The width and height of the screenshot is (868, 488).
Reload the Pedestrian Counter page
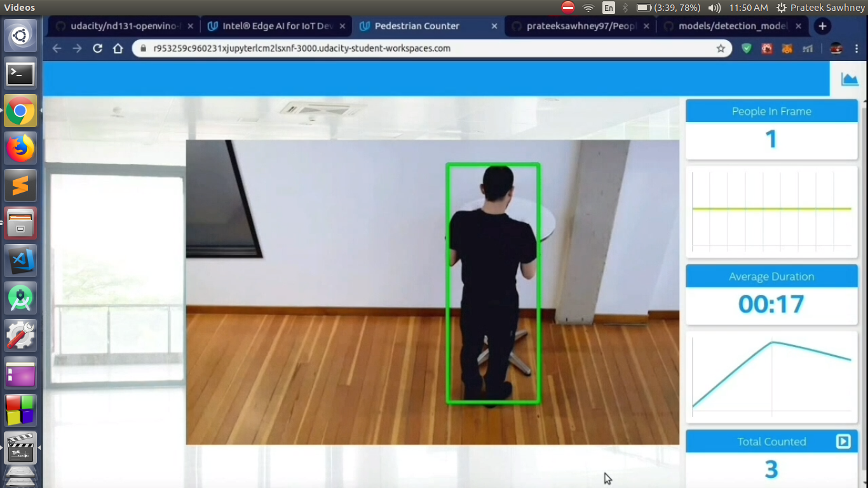(97, 48)
